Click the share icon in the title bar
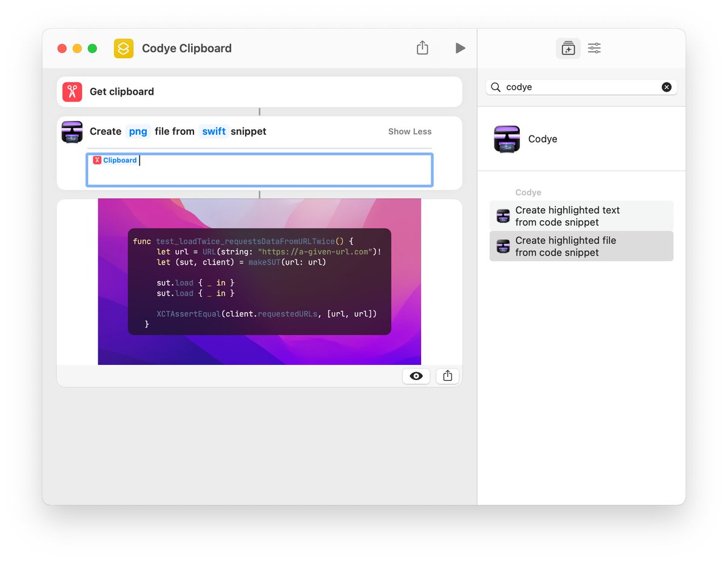The height and width of the screenshot is (561, 728). point(423,48)
